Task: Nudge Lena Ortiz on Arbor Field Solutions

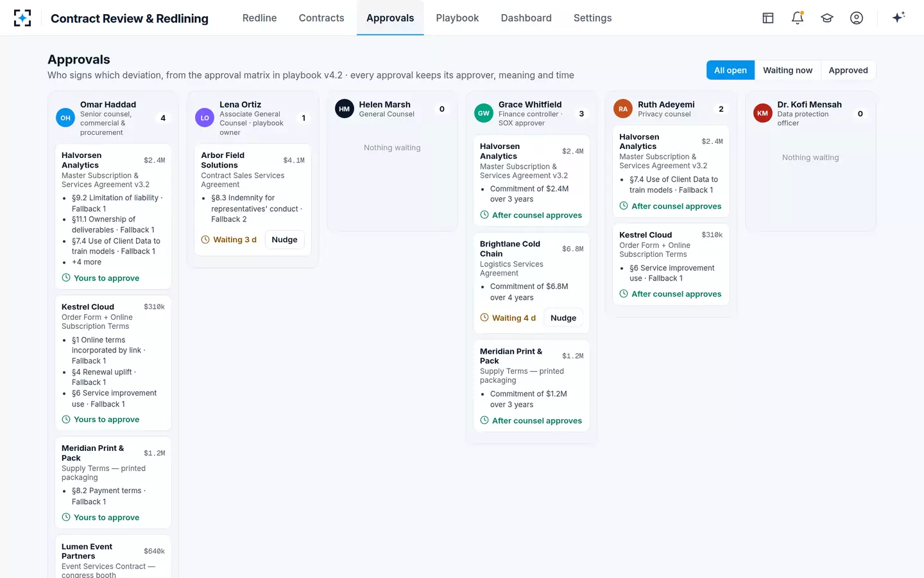Action: click(x=284, y=240)
